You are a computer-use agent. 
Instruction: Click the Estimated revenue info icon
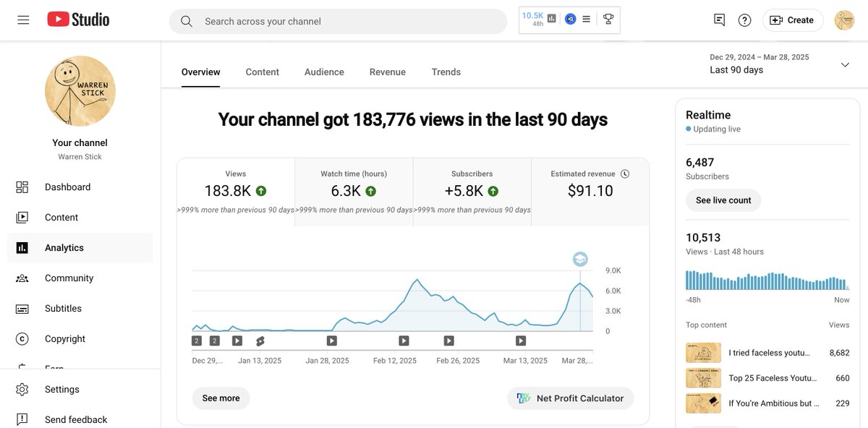click(624, 173)
